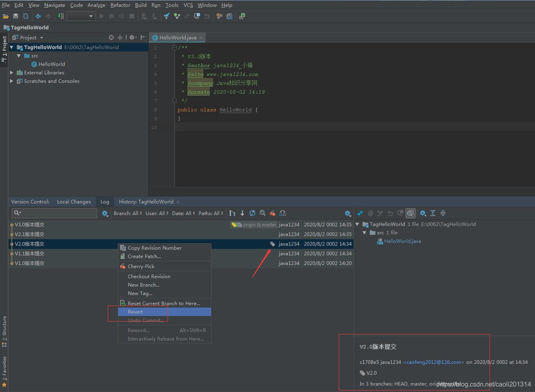Click the highlight commits icon in log toolbar
Image resolution: width=535 pixels, height=392 pixels.
click(283, 213)
